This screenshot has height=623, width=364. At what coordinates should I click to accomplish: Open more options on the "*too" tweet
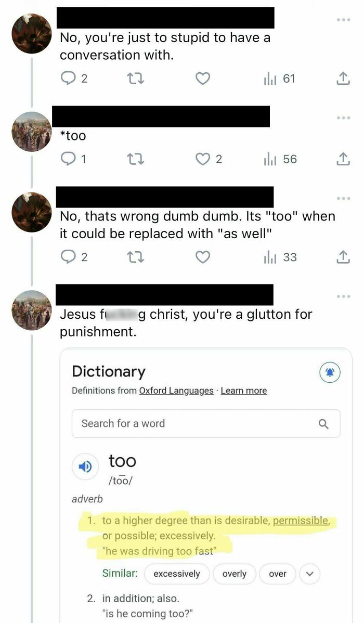(343, 116)
